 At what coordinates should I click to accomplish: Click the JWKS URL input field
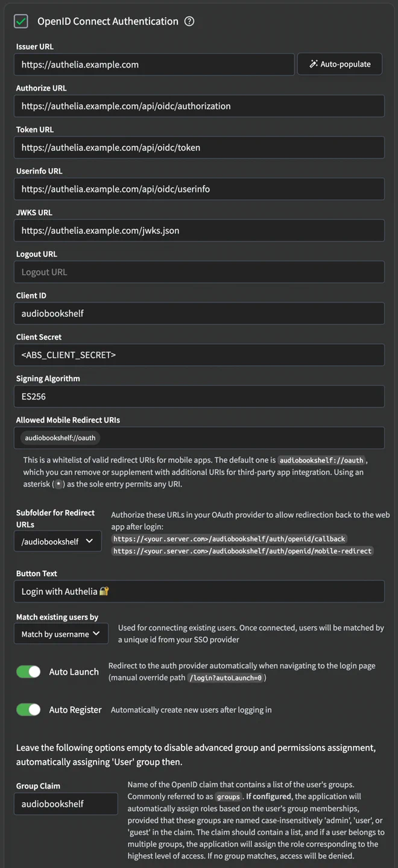coord(199,230)
